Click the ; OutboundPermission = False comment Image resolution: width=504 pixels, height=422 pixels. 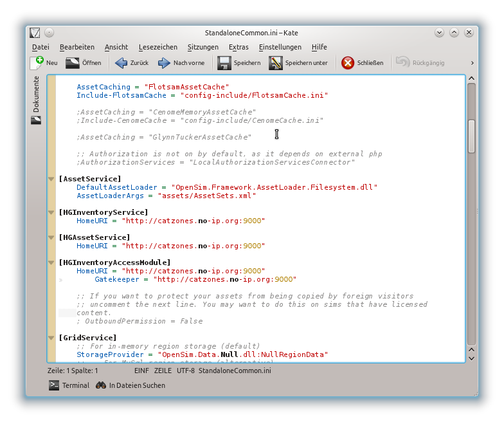point(139,321)
